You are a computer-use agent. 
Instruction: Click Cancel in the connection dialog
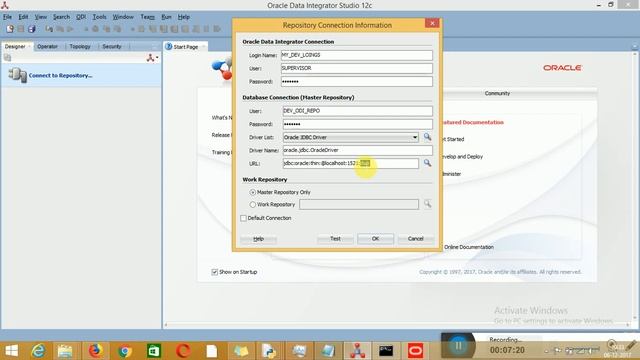point(416,238)
